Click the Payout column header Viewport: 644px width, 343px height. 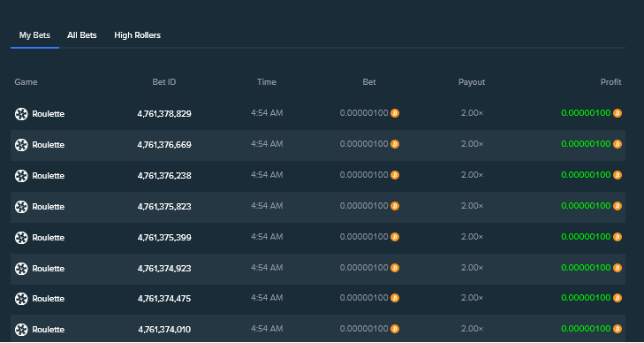pyautogui.click(x=472, y=82)
